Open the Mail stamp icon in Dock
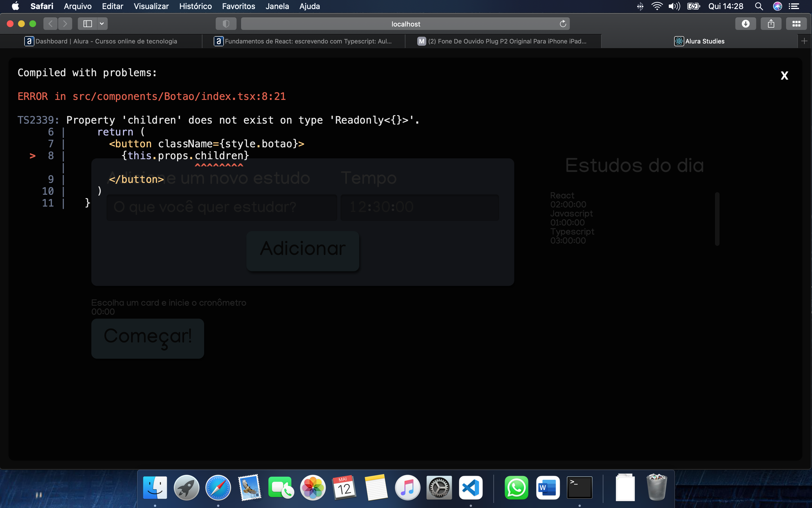The width and height of the screenshot is (812, 508). point(250,487)
